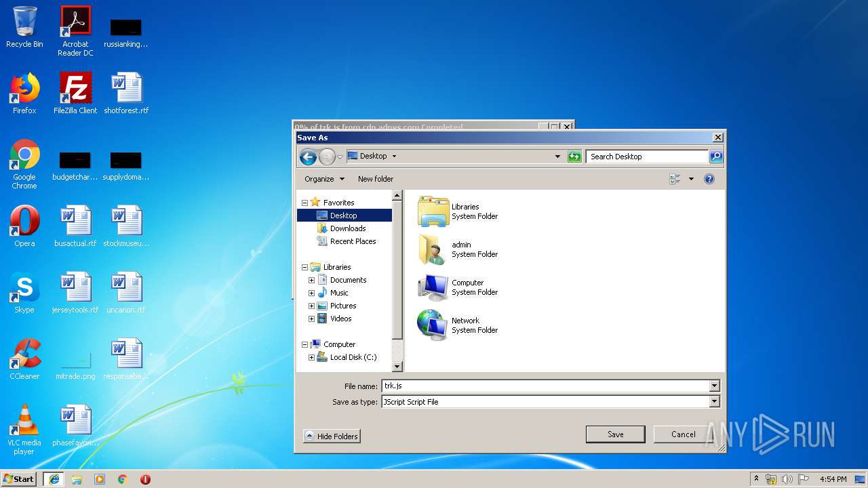Close the Save As dialog

717,138
